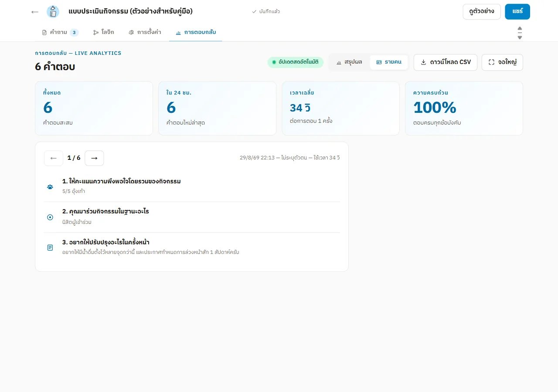Screen dimensions: 558x392
Task: Click the ใน 24 ชม. stat card
Action: [217, 108]
